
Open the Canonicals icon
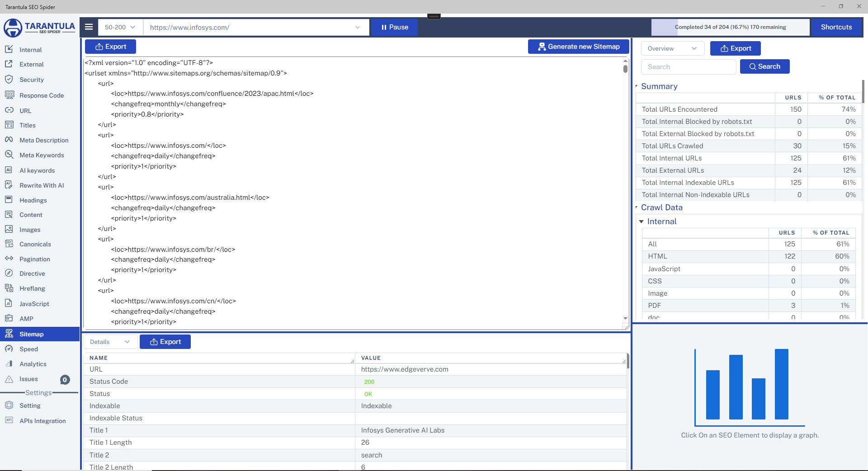(9, 244)
